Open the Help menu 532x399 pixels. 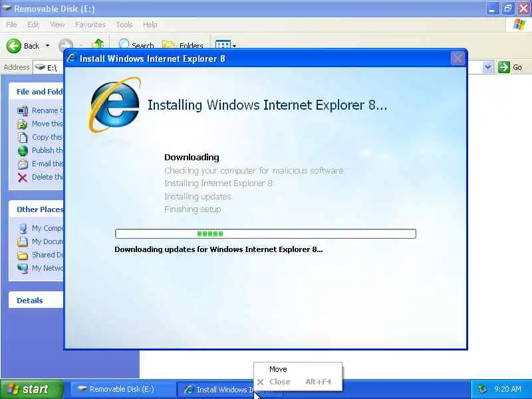(150, 25)
